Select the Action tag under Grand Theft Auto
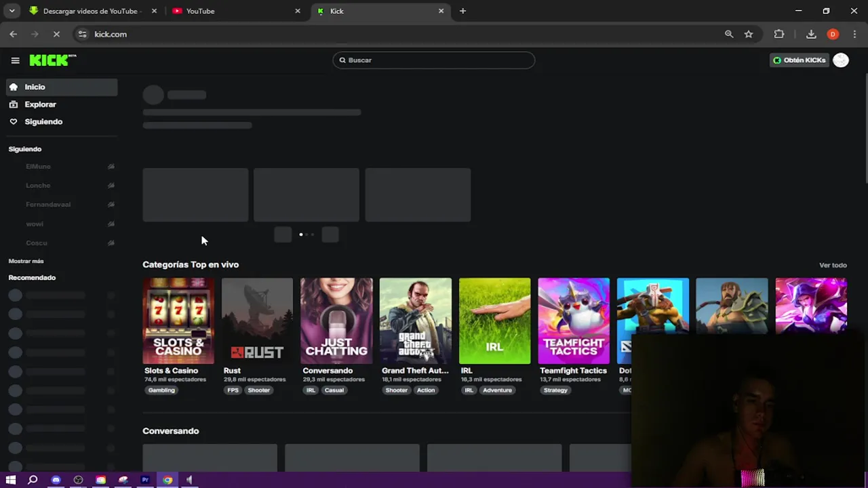The width and height of the screenshot is (868, 488). [426, 390]
